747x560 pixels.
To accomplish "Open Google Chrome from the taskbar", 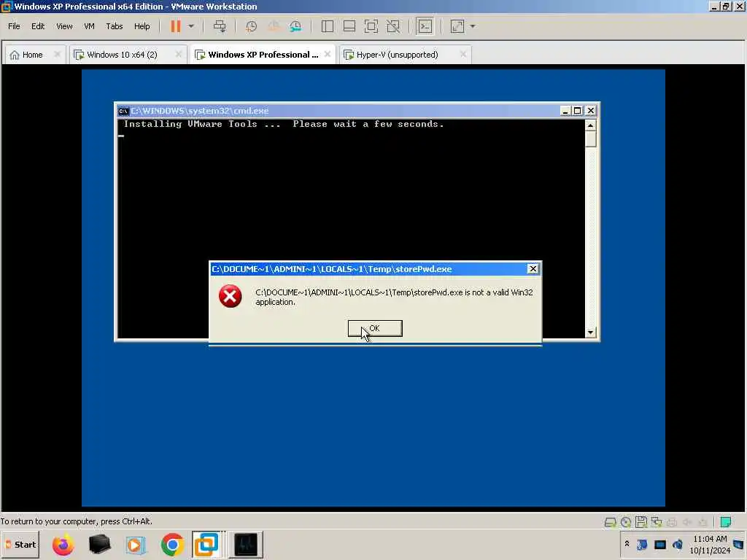I will pyautogui.click(x=172, y=545).
